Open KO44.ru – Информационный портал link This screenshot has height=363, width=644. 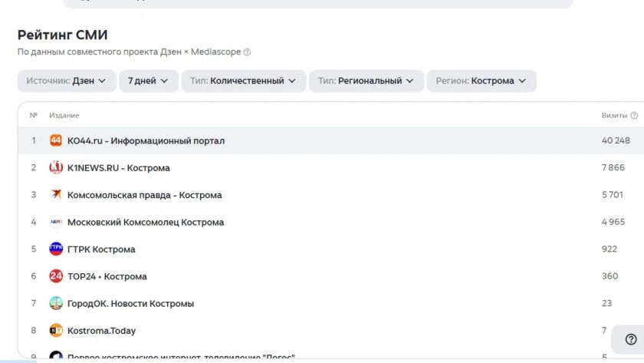point(146,141)
